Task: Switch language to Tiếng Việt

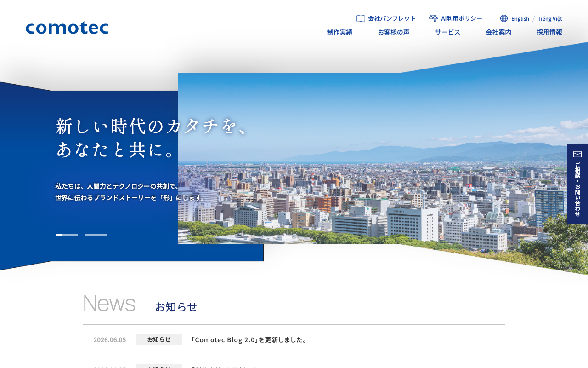Action: tap(550, 19)
